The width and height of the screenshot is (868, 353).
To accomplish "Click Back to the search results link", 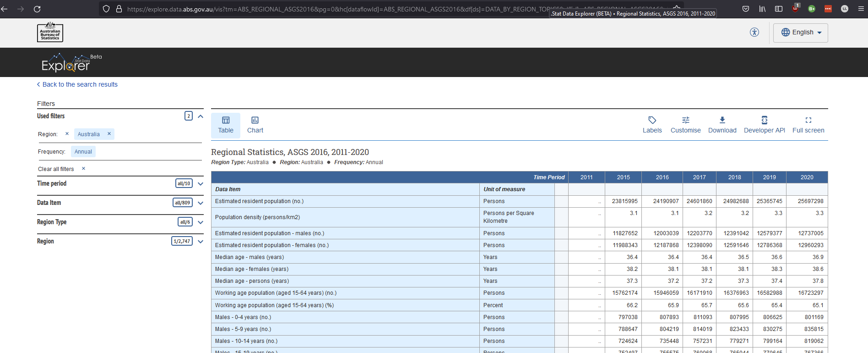I will pos(77,84).
